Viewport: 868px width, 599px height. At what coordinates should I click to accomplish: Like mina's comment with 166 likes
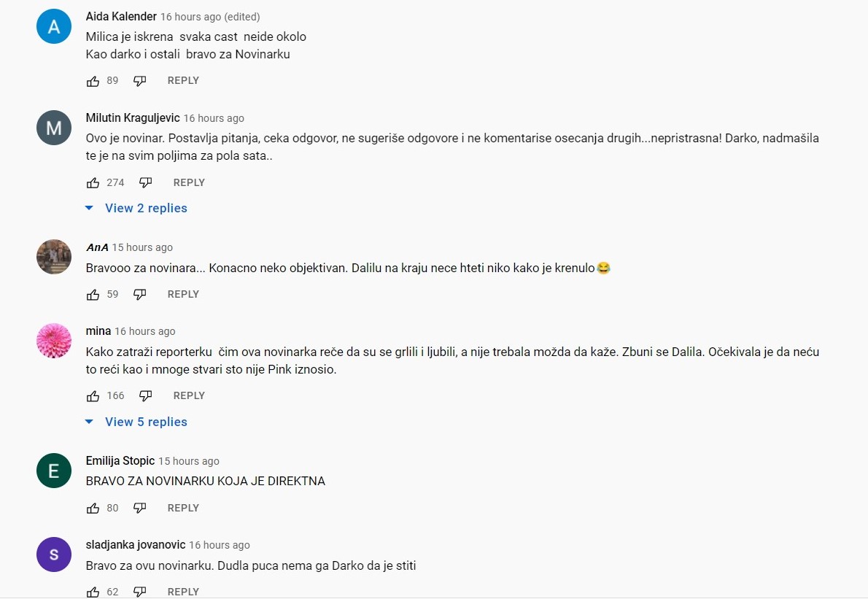click(x=93, y=396)
